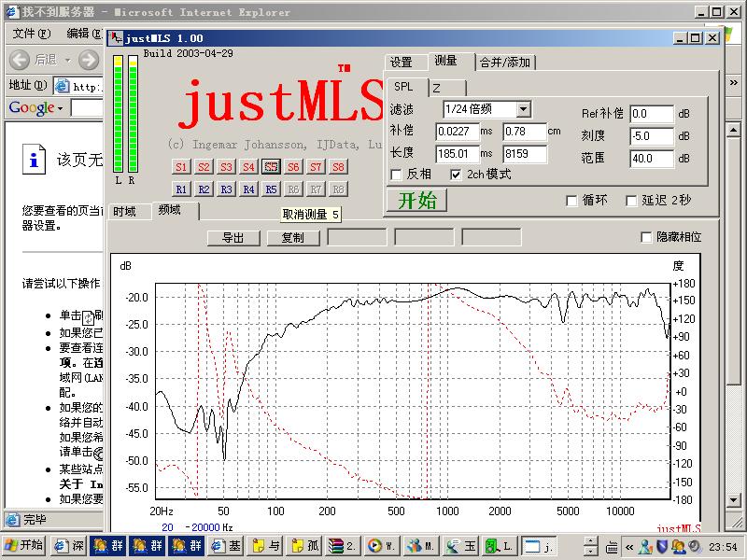Click the green 开始 measurement button
The image size is (747, 560).
coord(416,200)
